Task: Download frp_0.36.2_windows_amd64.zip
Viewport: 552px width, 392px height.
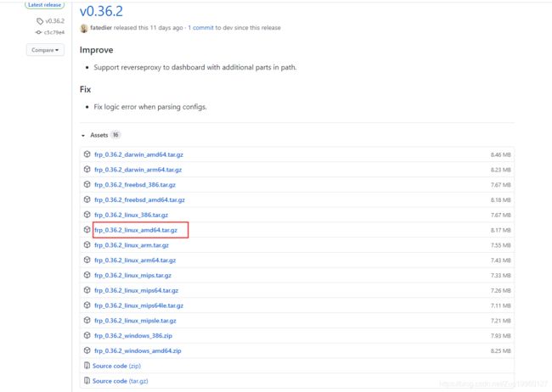Action: (138, 351)
